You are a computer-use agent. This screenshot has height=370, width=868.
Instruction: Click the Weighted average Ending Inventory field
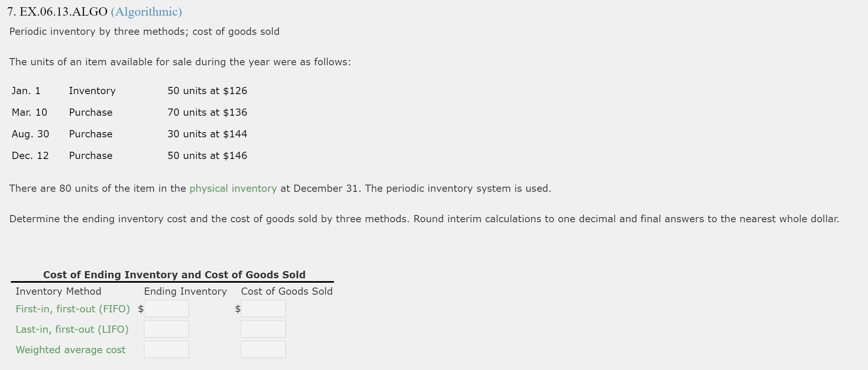[166, 349]
